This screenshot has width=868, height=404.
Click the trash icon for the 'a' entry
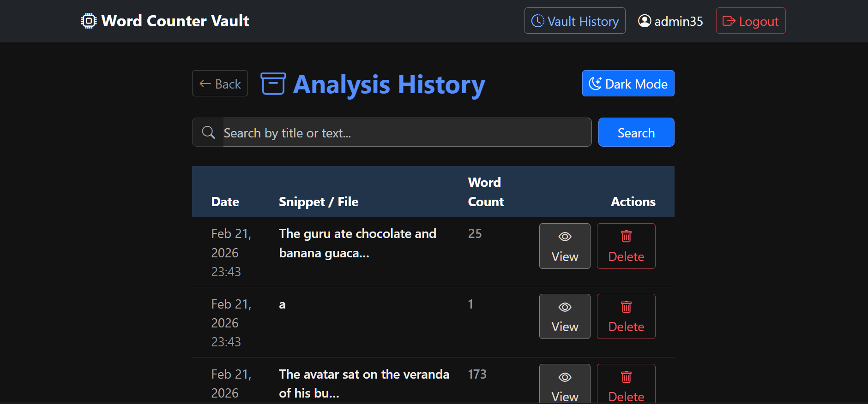626,307
